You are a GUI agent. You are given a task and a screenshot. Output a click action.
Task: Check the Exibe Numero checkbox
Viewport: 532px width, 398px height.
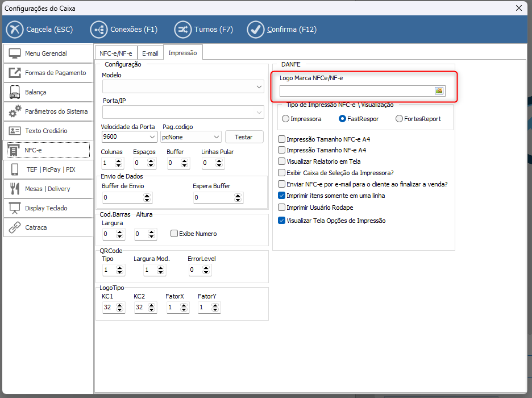174,234
